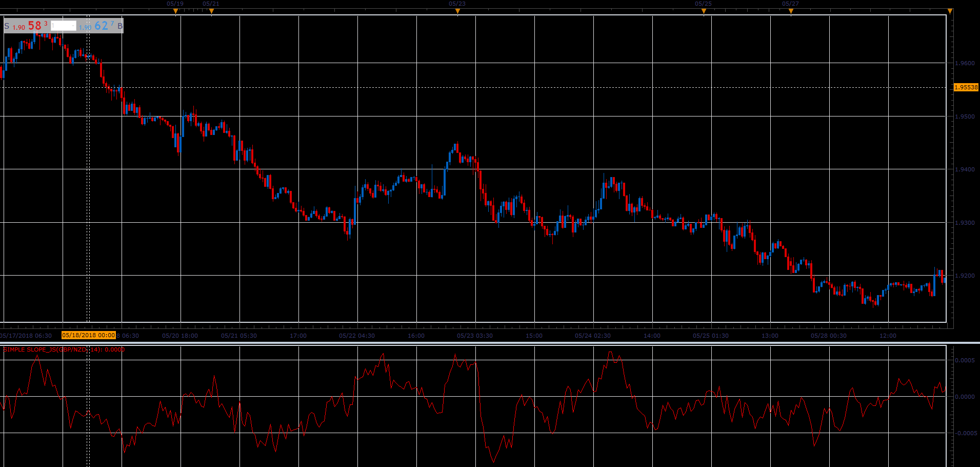Image resolution: width=980 pixels, height=467 pixels.
Task: Click the 16:00 time axis label
Action: pyautogui.click(x=416, y=336)
